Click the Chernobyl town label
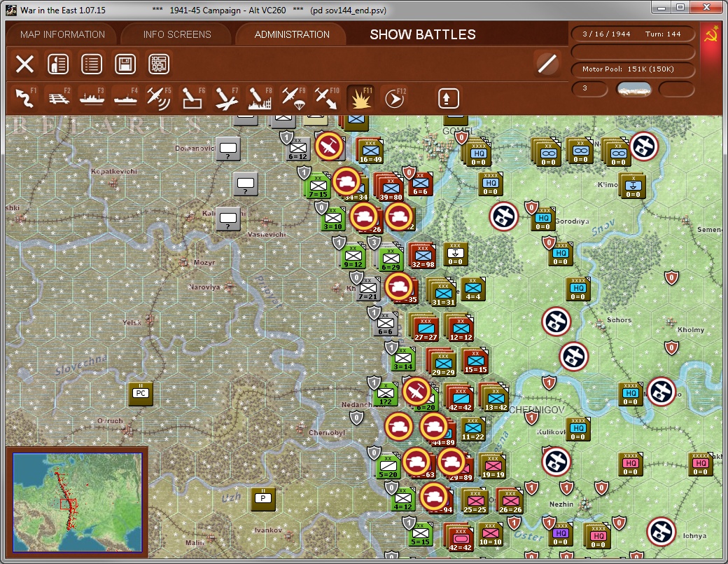This screenshot has width=728, height=564. [x=327, y=432]
